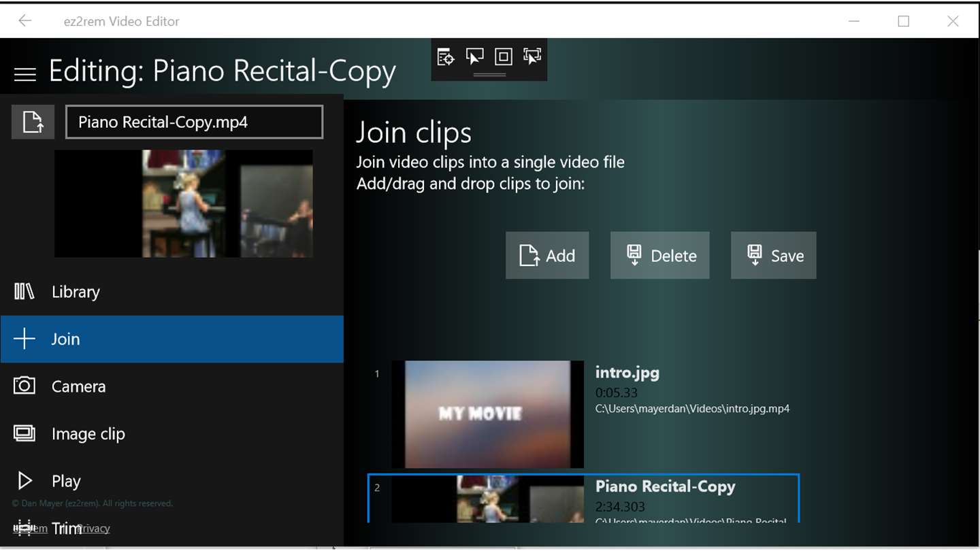Maximize the ez2rem Video Editor window
Viewport: 980px width, 551px height.
tap(904, 21)
